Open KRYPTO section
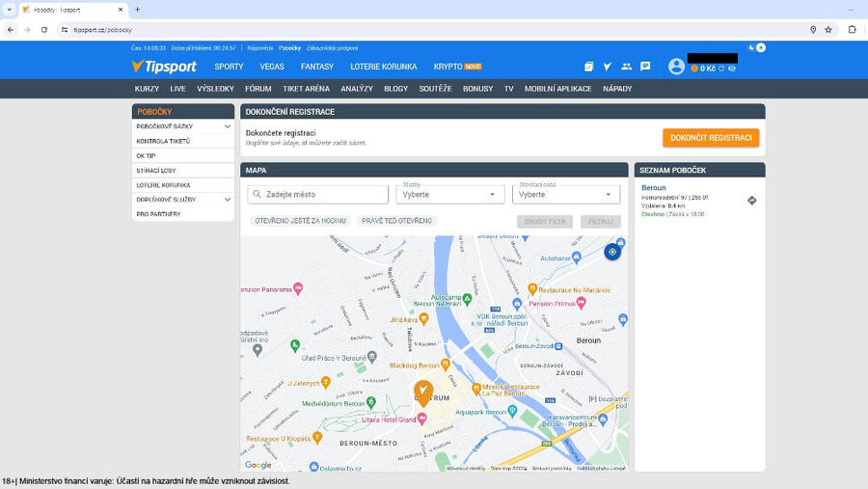Viewport: 868px width, 489px height. 457,67
